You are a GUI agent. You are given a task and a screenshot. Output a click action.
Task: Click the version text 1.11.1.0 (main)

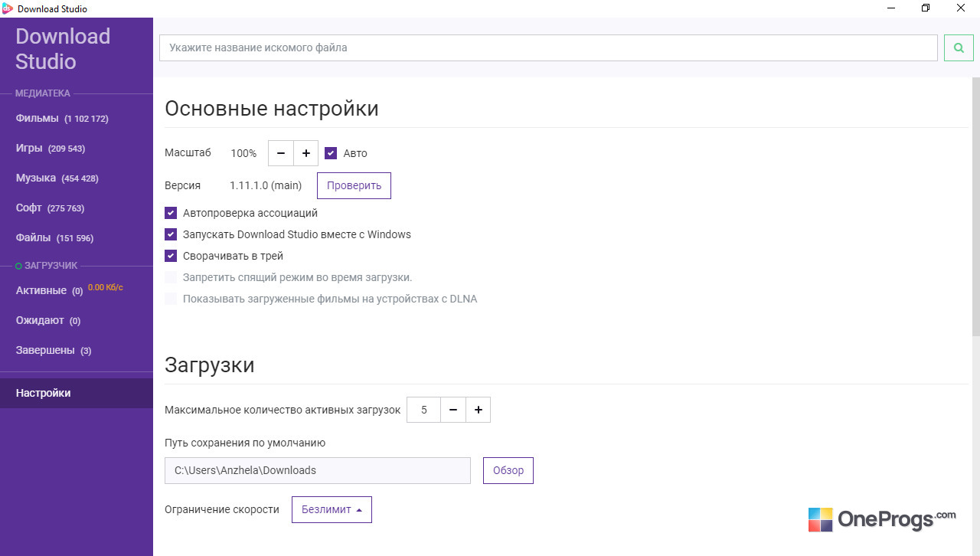click(266, 185)
